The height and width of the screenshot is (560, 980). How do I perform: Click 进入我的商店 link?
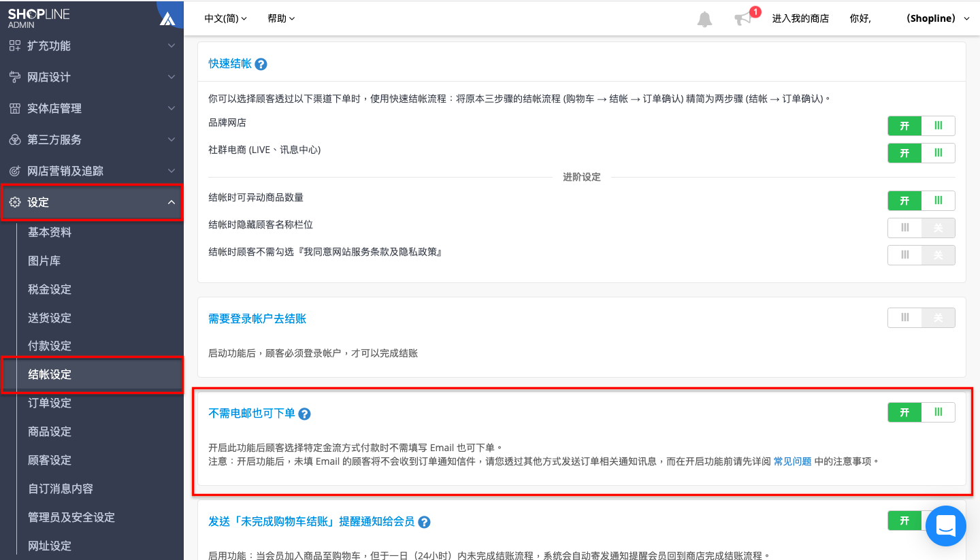point(800,18)
